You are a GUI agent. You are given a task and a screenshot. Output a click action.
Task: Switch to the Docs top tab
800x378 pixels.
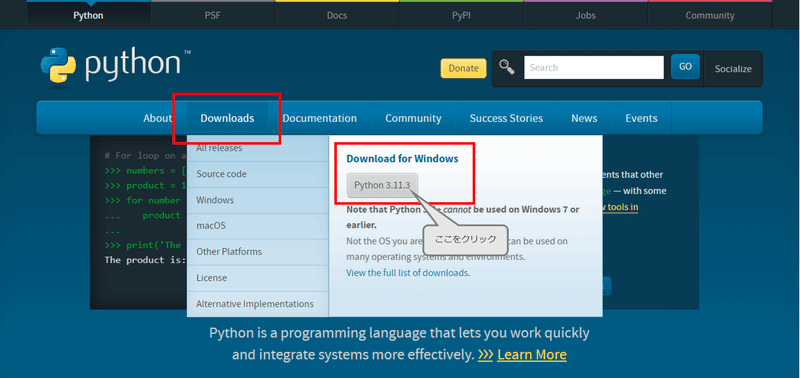[x=337, y=15]
